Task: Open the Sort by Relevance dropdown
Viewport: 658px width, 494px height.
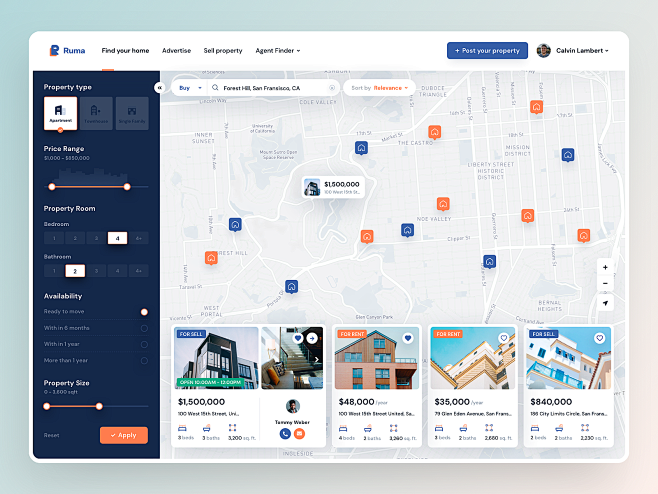Action: point(379,88)
